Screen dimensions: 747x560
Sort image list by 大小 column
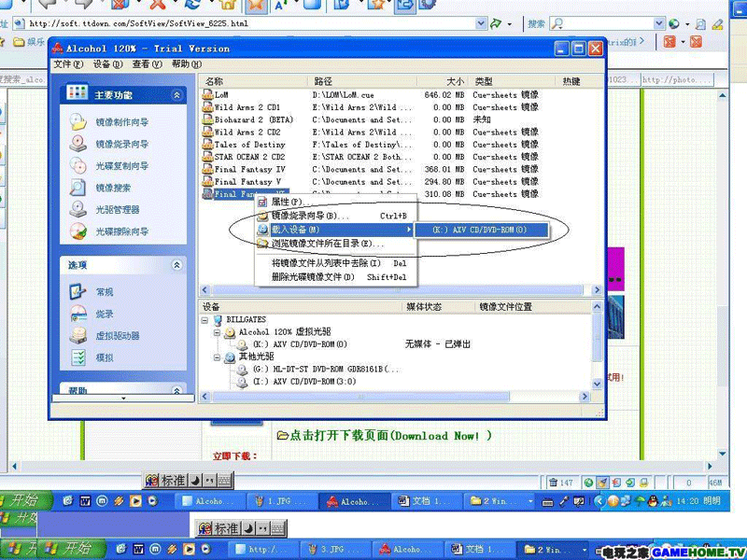pyautogui.click(x=443, y=81)
